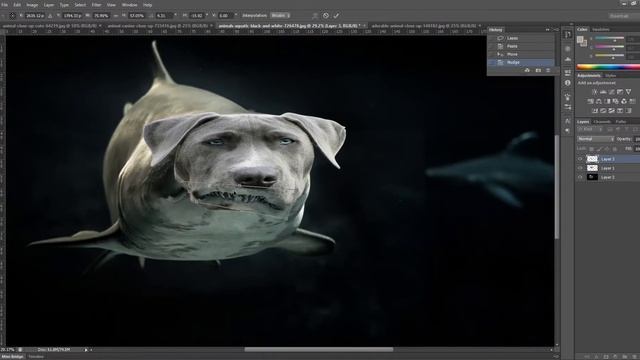The image size is (640, 360).
Task: Toggle lock position in Layers panel
Action: 607,149
